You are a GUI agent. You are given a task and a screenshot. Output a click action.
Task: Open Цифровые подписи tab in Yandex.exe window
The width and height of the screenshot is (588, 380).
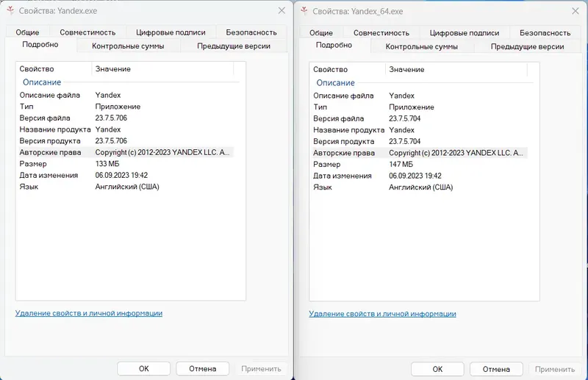[x=171, y=32]
